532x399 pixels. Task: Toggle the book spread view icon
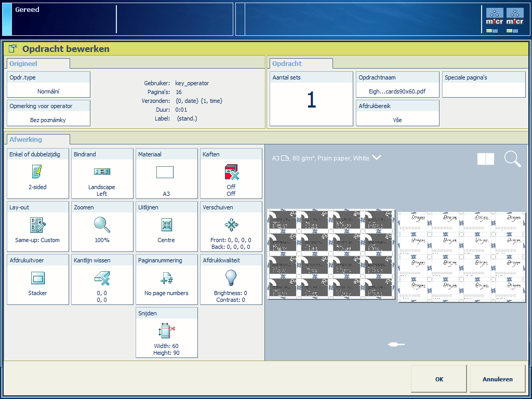click(x=486, y=159)
